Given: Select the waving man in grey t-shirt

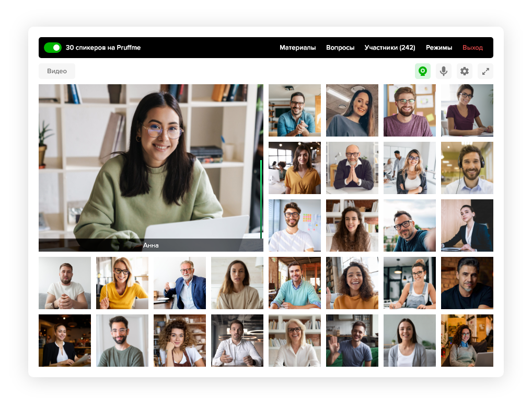Looking at the screenshot, I should coord(352,341).
